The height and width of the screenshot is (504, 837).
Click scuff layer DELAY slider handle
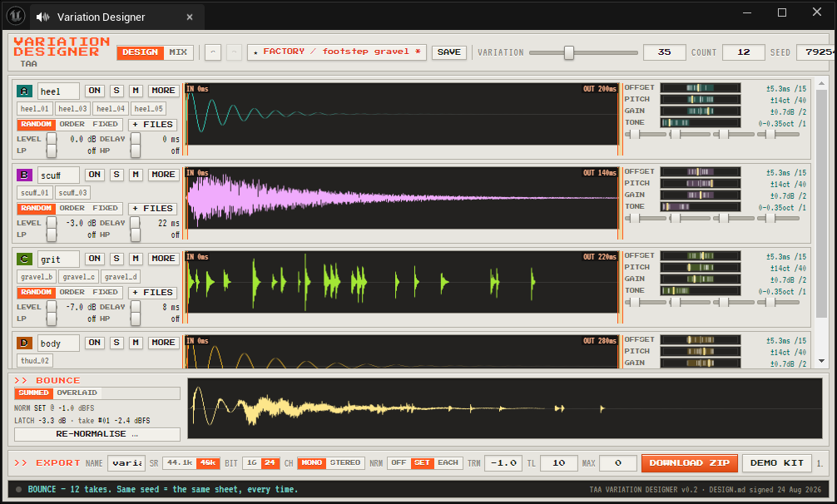pyautogui.click(x=136, y=223)
